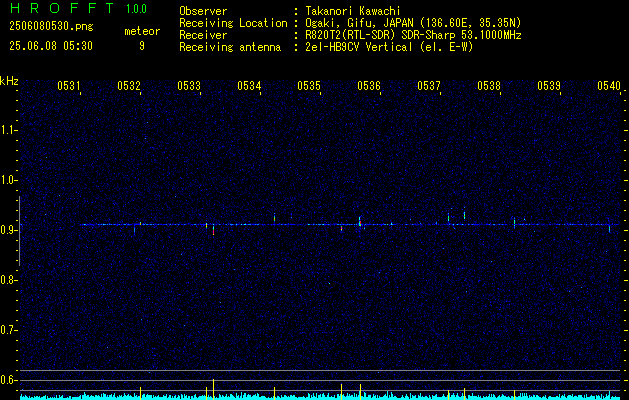
Task: Click the Receiver R820T2 SDR-Sharp line
Action: pyautogui.click(x=413, y=35)
